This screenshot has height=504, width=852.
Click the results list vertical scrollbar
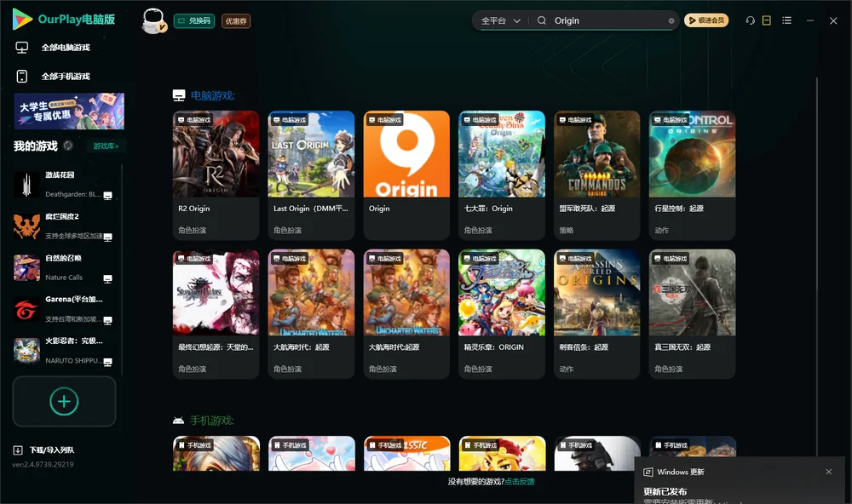(817, 266)
